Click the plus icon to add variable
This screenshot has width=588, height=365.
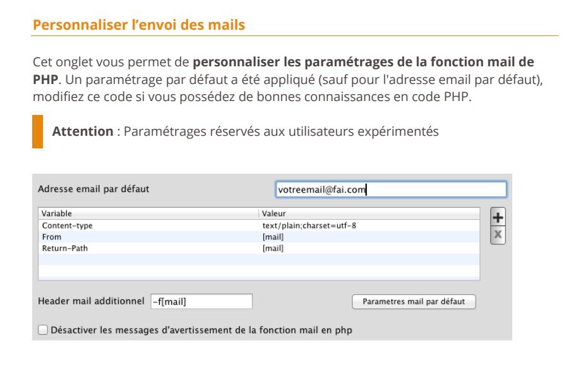(x=498, y=217)
